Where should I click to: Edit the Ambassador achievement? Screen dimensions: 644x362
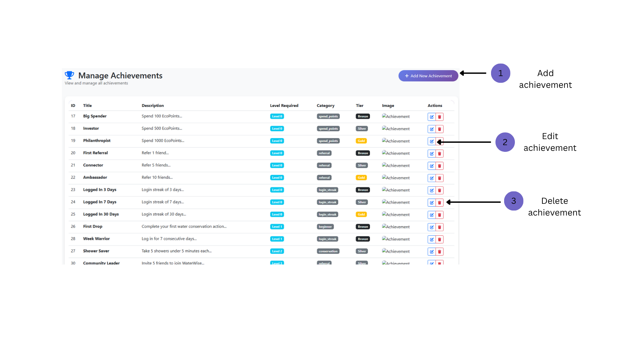click(432, 178)
